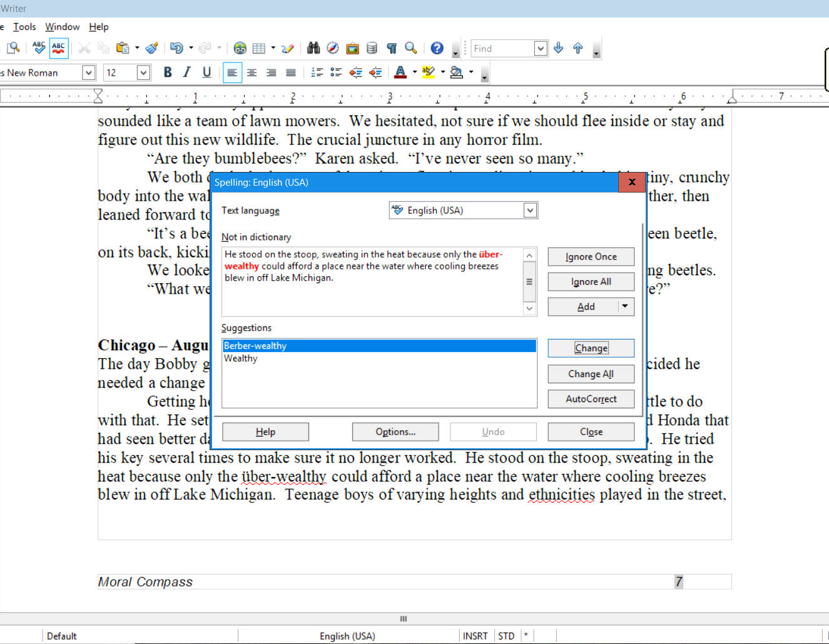The image size is (829, 644).
Task: Disable AutoSpellcheck on the toolbar
Action: pos(58,48)
